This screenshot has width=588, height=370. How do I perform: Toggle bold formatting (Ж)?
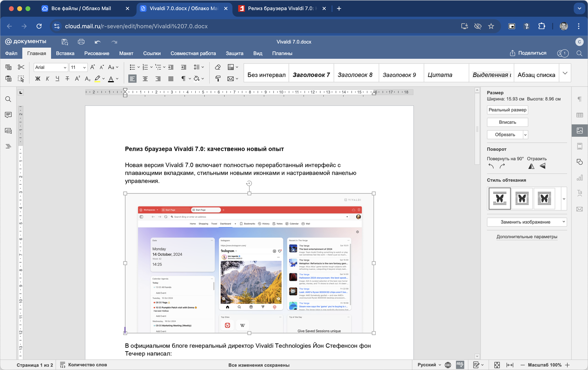click(x=38, y=79)
